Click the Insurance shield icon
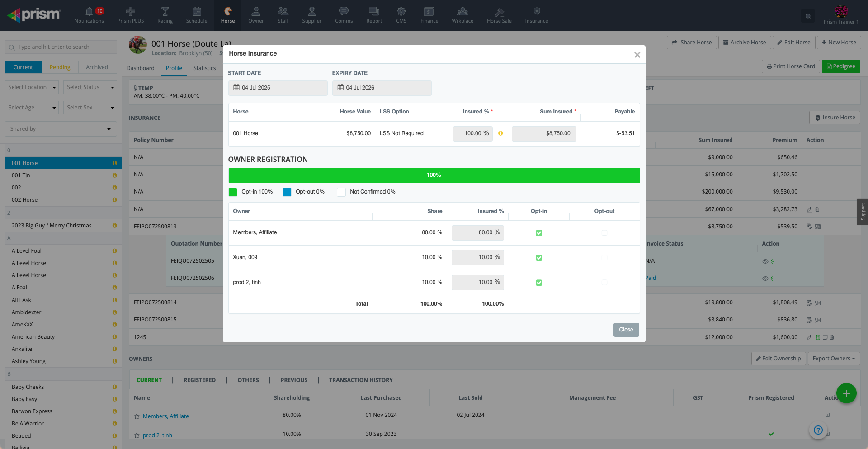This screenshot has height=449, width=868. point(537,11)
